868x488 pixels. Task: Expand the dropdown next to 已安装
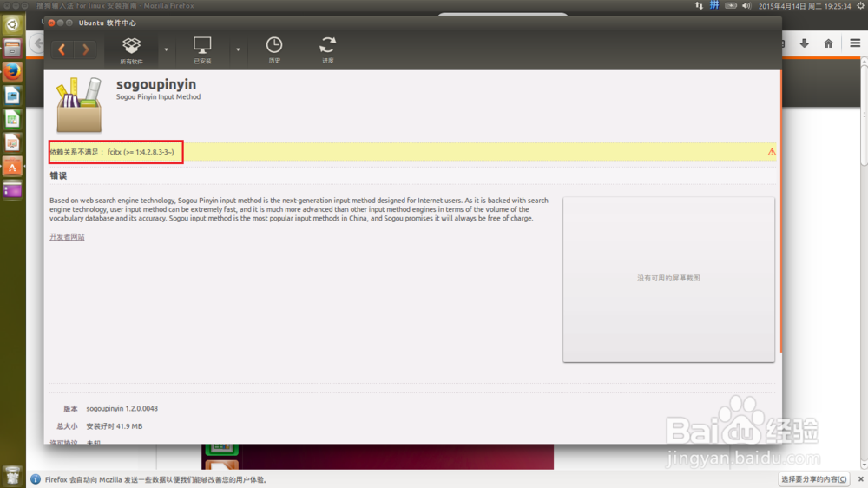238,49
